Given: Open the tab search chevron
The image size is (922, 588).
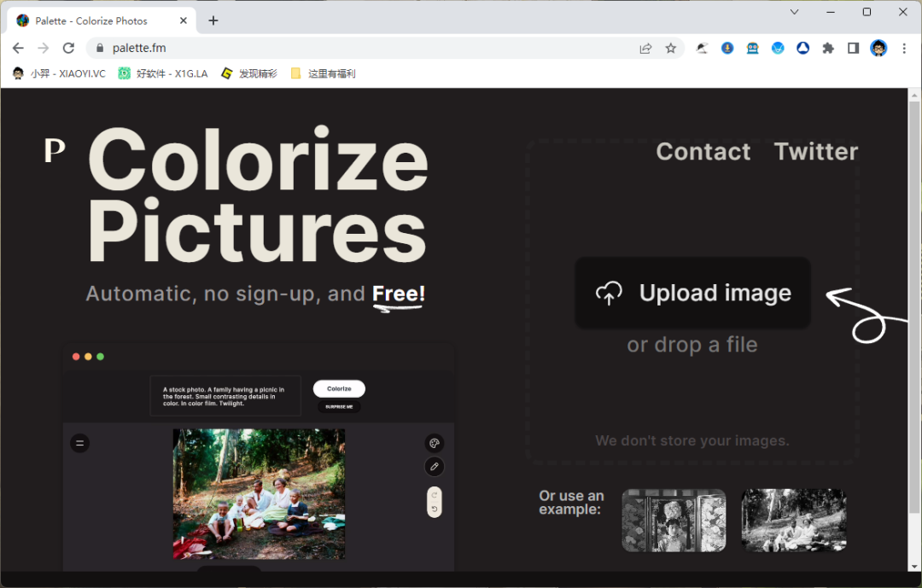Looking at the screenshot, I should pos(794,12).
